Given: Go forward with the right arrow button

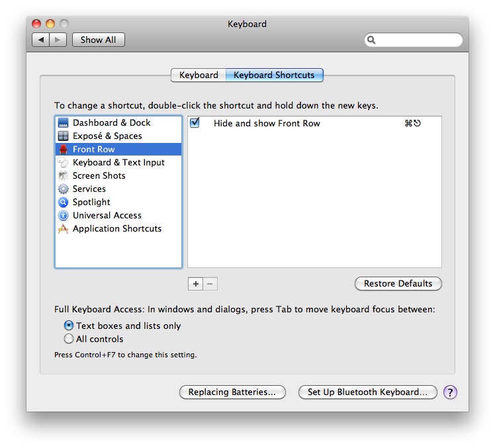Looking at the screenshot, I should 58,40.
